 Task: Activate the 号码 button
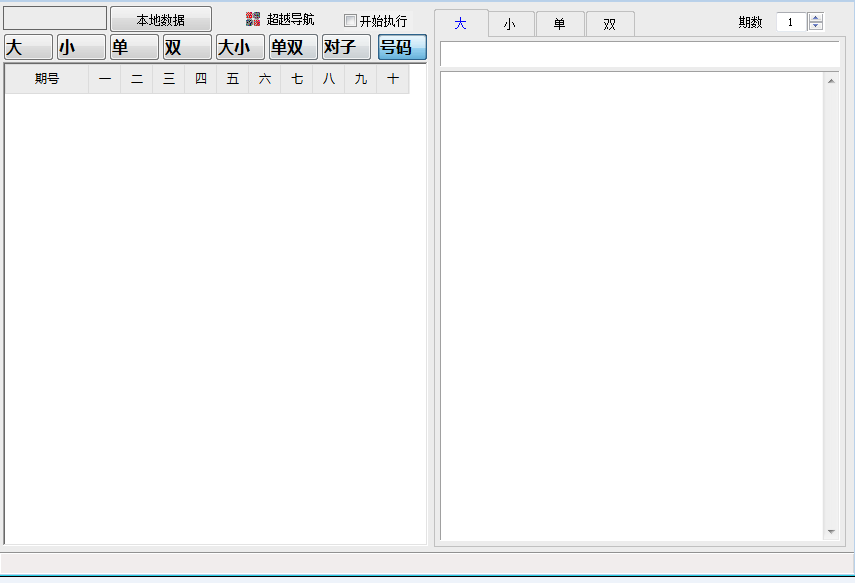402,47
